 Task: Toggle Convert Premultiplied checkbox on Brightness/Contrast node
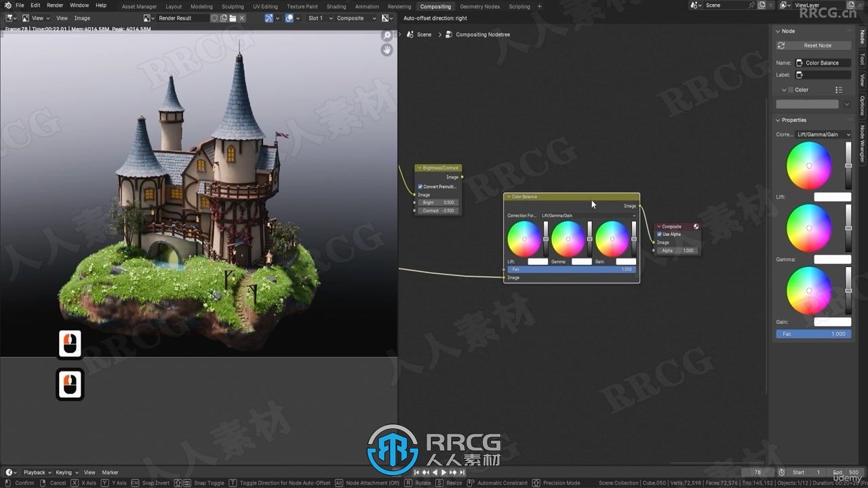coord(420,186)
